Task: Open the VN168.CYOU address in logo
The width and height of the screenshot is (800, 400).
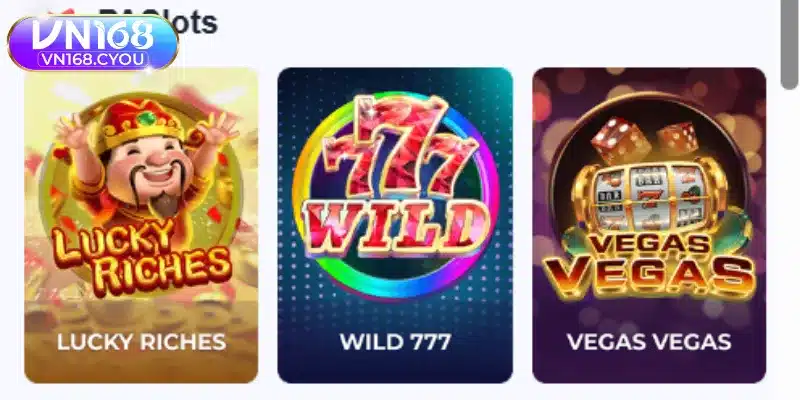Action: (x=93, y=60)
